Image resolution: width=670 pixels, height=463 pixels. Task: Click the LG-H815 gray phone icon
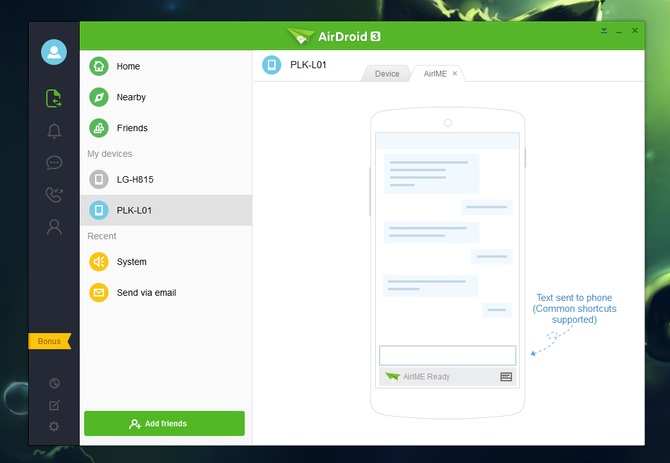coord(99,179)
